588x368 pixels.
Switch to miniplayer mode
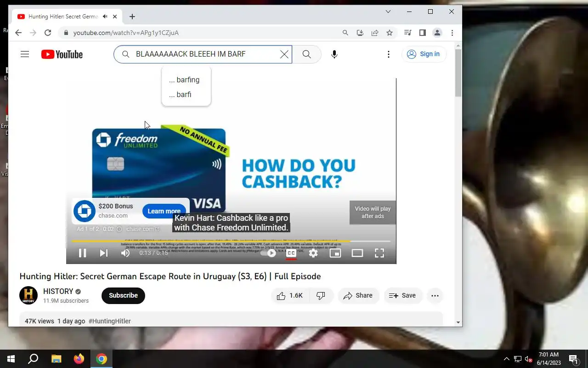335,253
